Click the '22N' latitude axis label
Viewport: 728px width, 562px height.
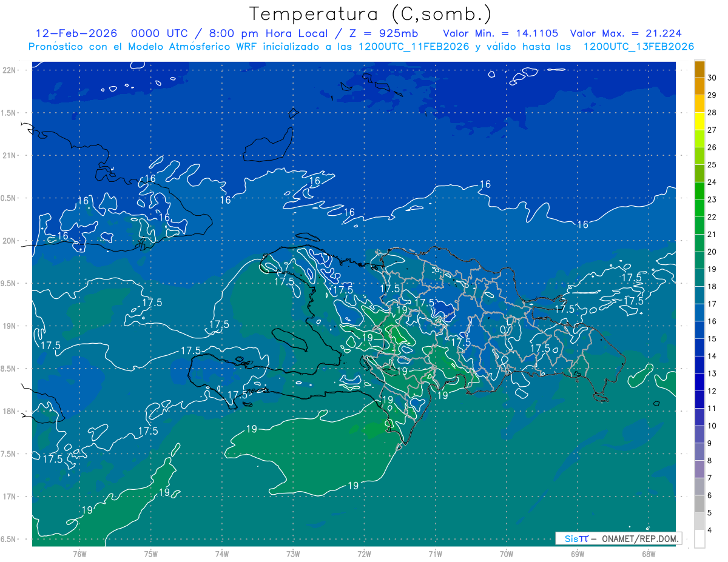(10, 70)
